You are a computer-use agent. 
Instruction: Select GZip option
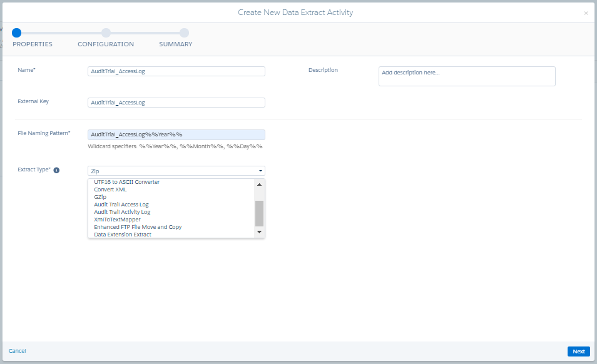point(100,197)
